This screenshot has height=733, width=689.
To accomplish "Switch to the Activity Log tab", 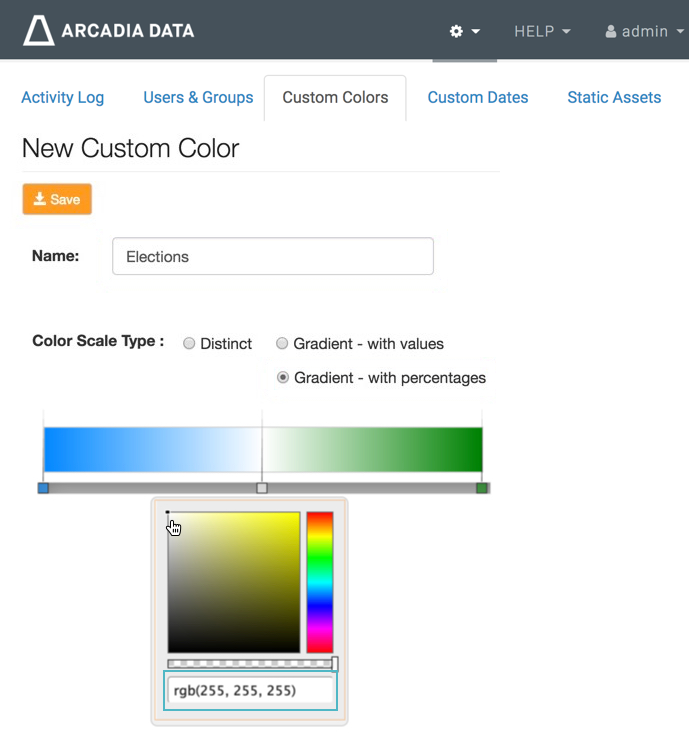I will pyautogui.click(x=62, y=97).
